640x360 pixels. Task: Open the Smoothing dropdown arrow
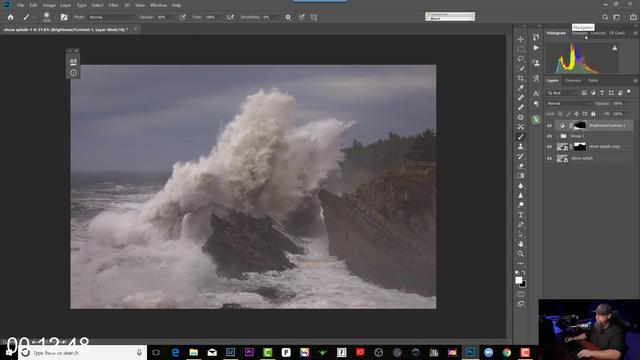point(278,17)
